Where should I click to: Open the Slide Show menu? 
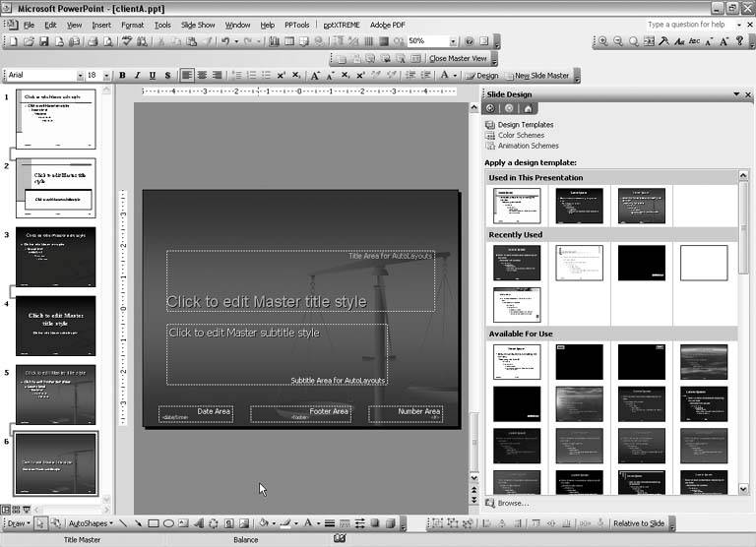coord(198,25)
